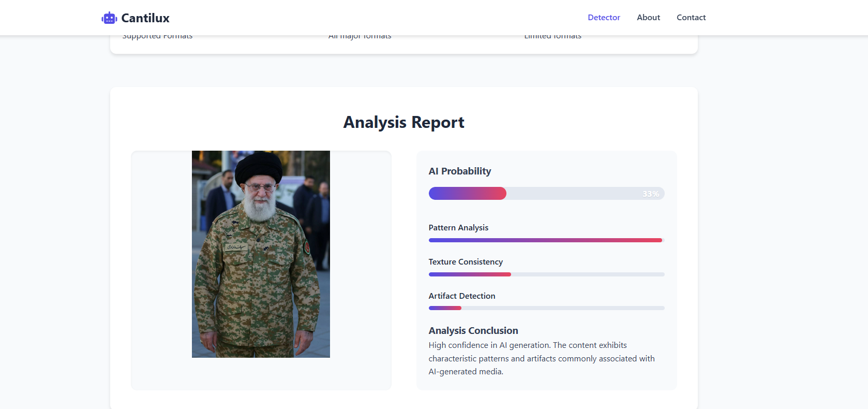Select the Texture Consistency label
868x409 pixels.
466,262
